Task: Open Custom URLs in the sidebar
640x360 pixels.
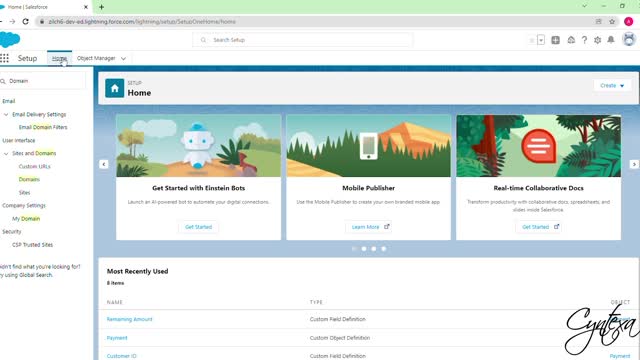Action: tap(34, 167)
